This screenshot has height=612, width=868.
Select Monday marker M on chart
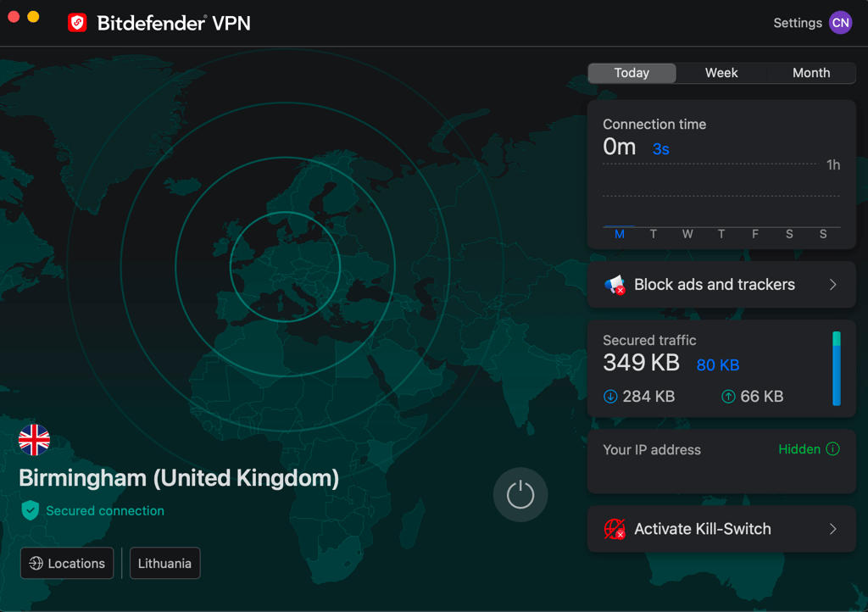pyautogui.click(x=620, y=234)
